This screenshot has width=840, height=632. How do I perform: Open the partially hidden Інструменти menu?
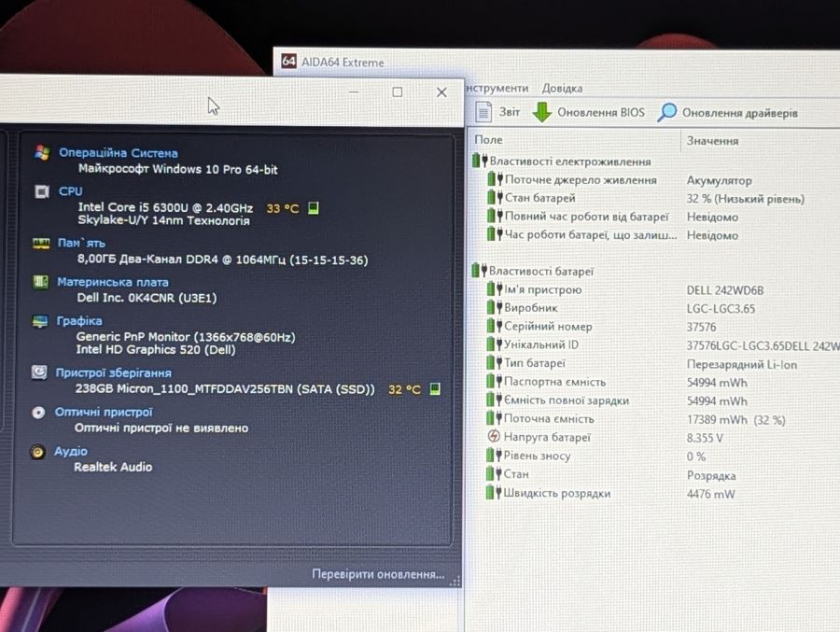(497, 88)
